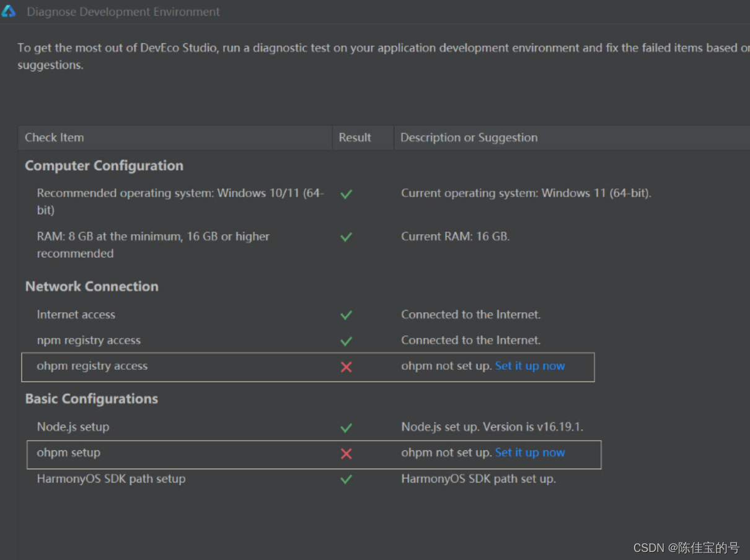Click the green check for Internet access
The width and height of the screenshot is (750, 560).
[346, 315]
